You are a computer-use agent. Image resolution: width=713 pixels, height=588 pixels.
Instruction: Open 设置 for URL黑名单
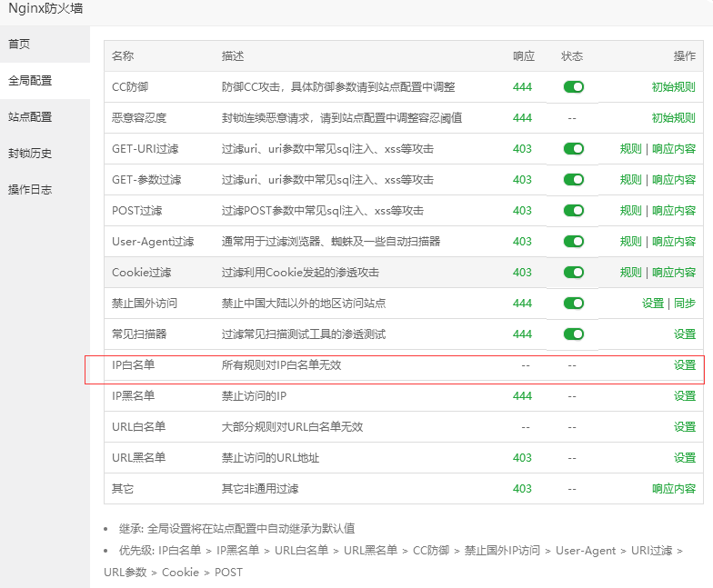[685, 458]
